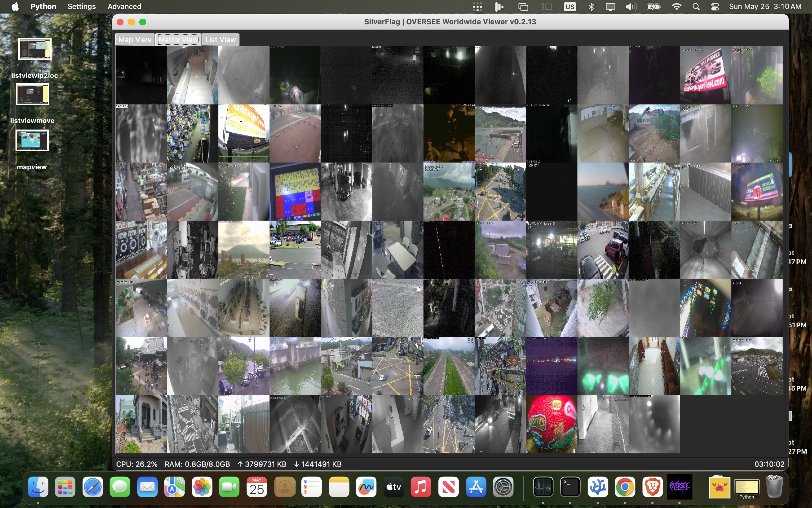
Task: Launch Terminal from the dock
Action: [x=570, y=487]
